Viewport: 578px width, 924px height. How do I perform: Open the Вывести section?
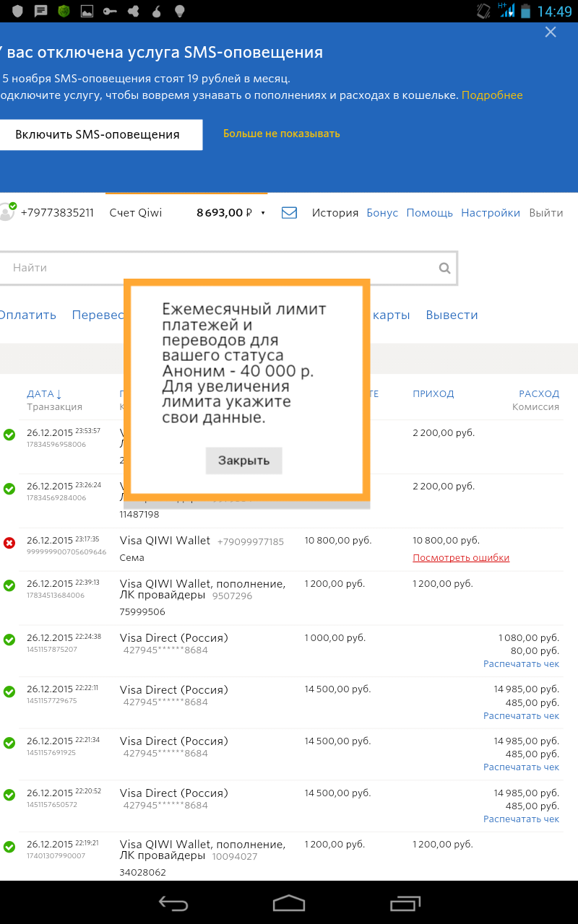[452, 315]
